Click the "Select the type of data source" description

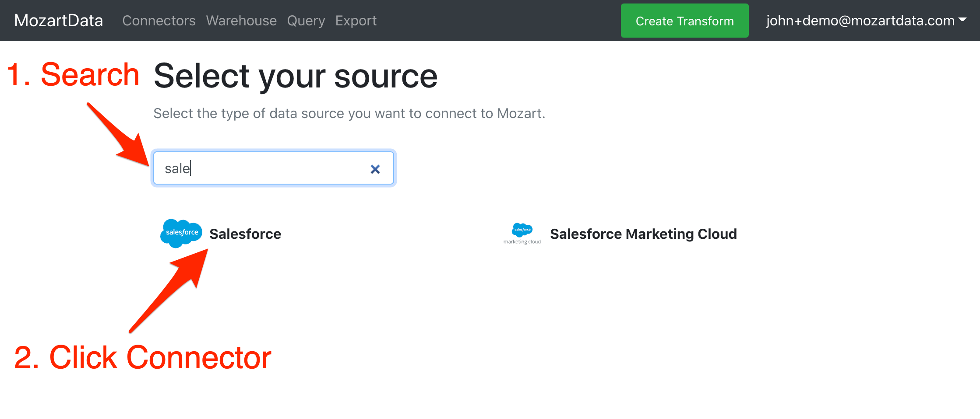pos(349,113)
